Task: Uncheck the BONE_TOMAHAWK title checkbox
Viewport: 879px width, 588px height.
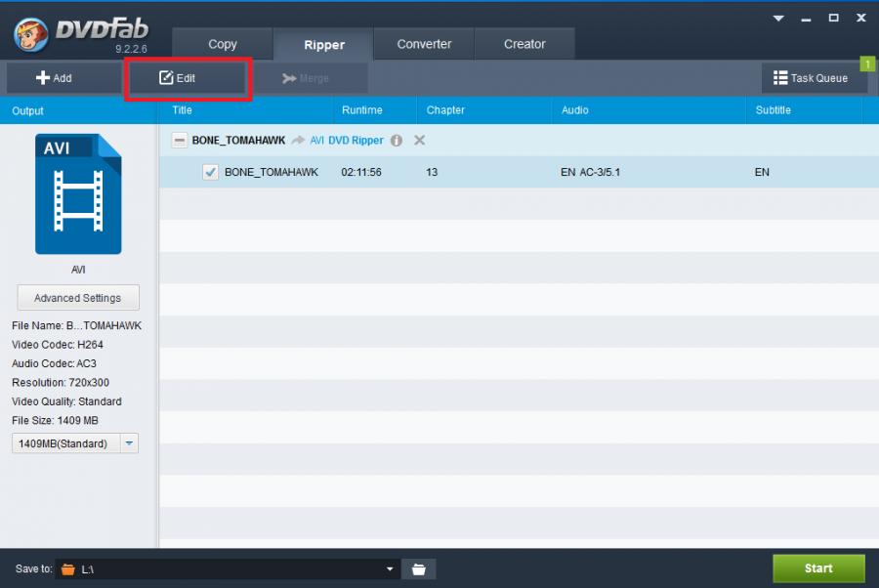Action: [210, 172]
